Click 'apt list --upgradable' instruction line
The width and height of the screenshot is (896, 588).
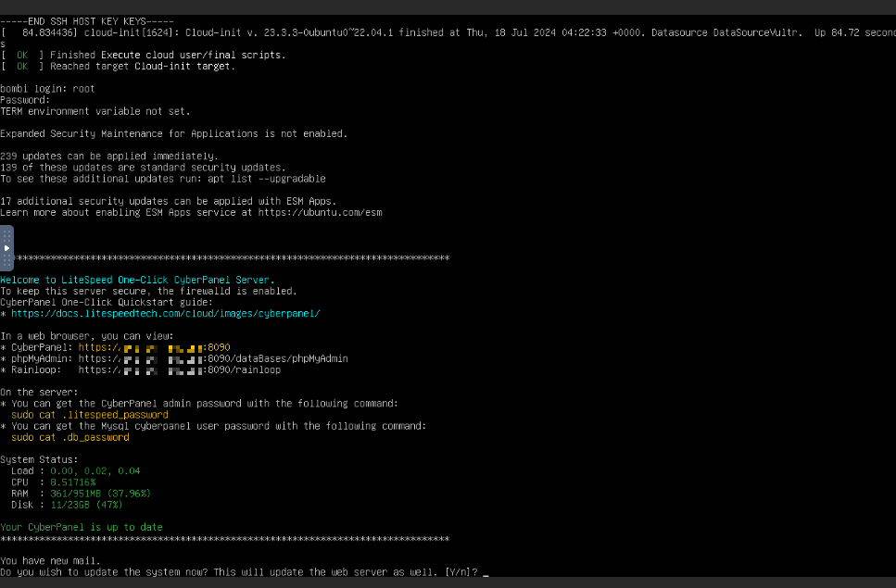click(163, 179)
